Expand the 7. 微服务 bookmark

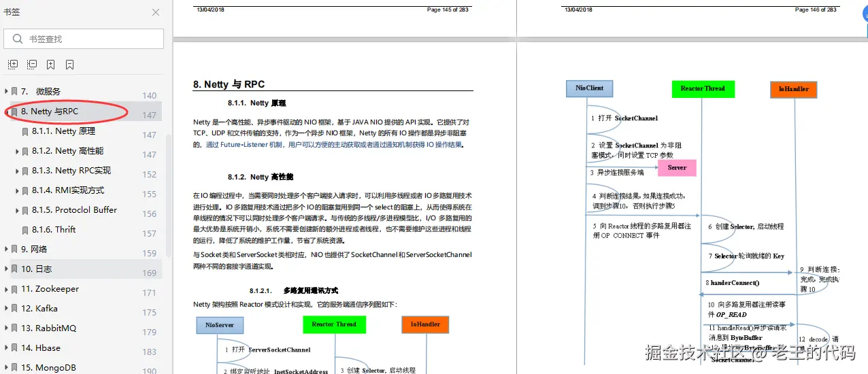6,91
